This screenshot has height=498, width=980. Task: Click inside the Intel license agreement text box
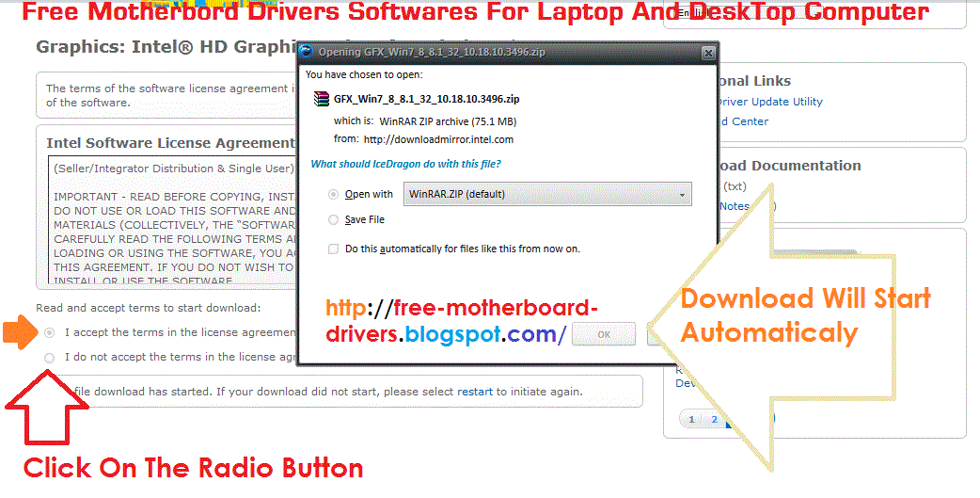(171, 219)
